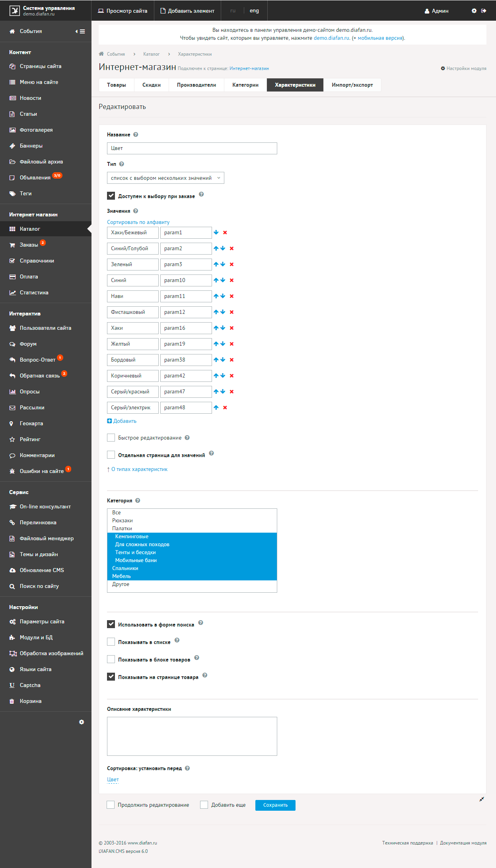Uncheck Доступен к выбору при заказе
Image resolution: width=496 pixels, height=868 pixels.
pos(111,196)
